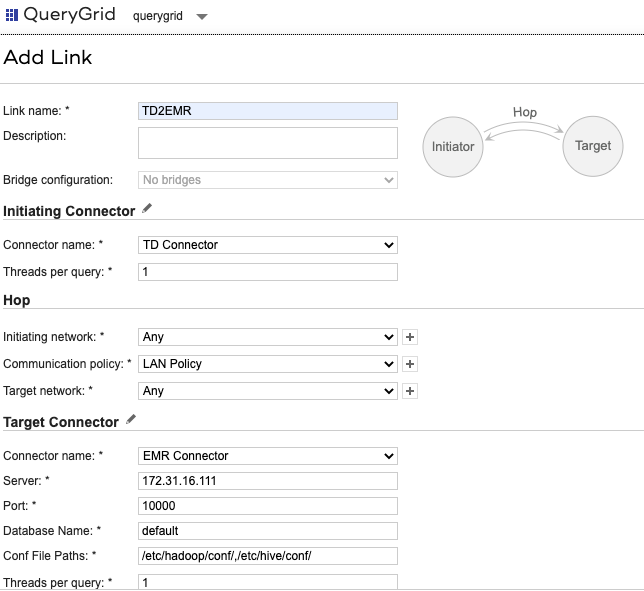Screen dimensions: 644x591
Task: Edit Target Connector with pencil icon
Action: [131, 420]
